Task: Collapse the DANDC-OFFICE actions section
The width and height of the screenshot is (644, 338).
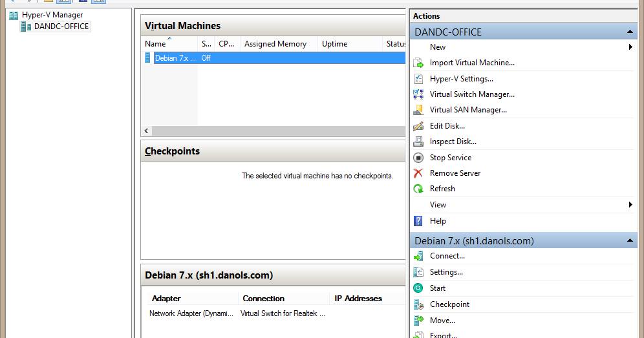Action: (x=630, y=32)
